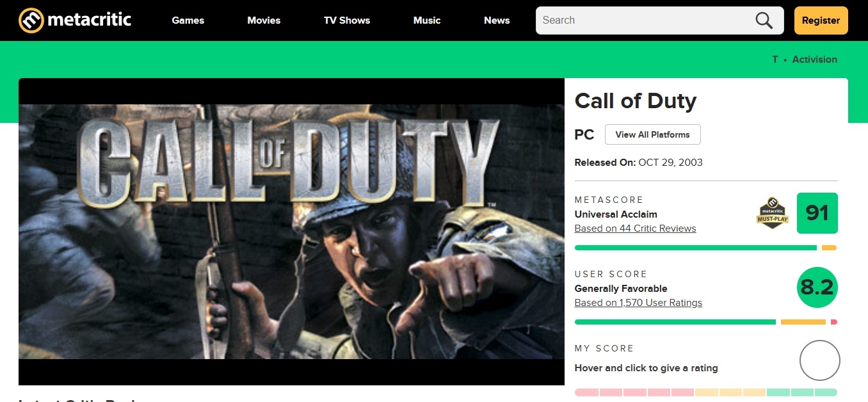The image size is (868, 402).
Task: Select the Activision publisher link
Action: point(814,59)
